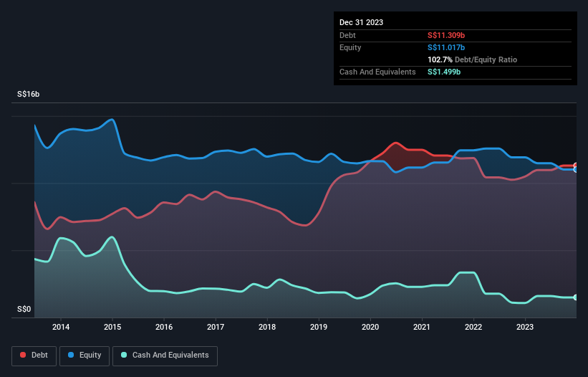Image resolution: width=588 pixels, height=377 pixels.
Task: Toggle the Debt series legend button
Action: [x=34, y=355]
